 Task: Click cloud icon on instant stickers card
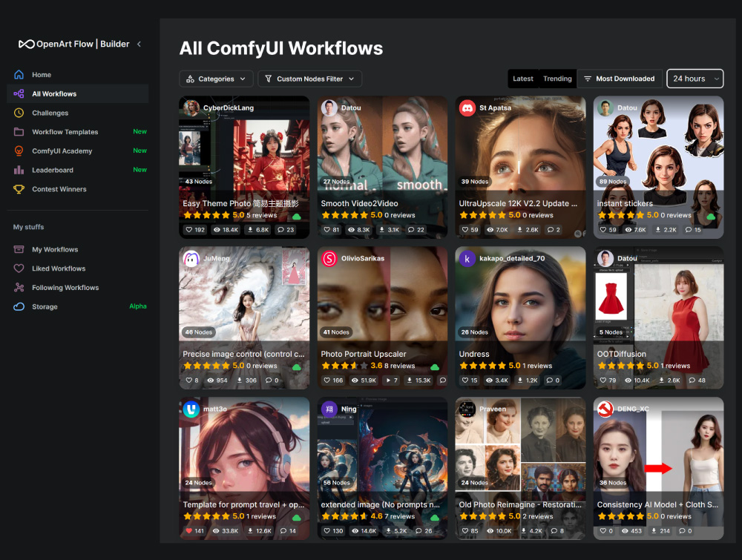pyautogui.click(x=711, y=216)
